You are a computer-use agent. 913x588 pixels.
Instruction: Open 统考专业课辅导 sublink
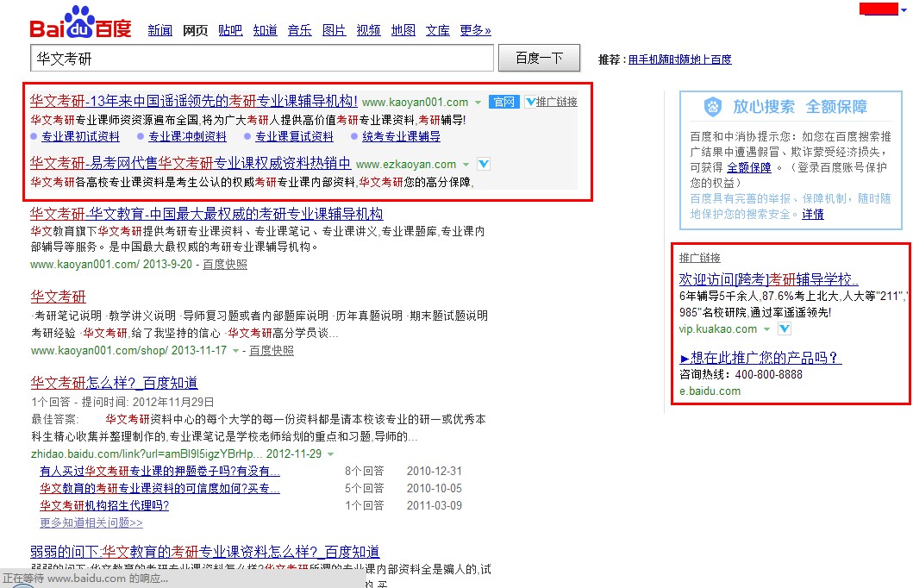click(401, 137)
